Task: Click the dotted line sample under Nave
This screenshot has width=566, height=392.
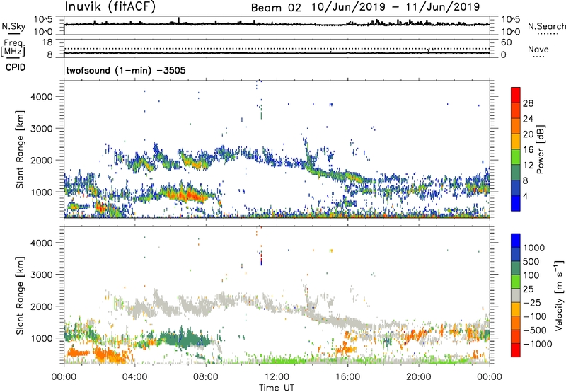Action: pyautogui.click(x=538, y=57)
